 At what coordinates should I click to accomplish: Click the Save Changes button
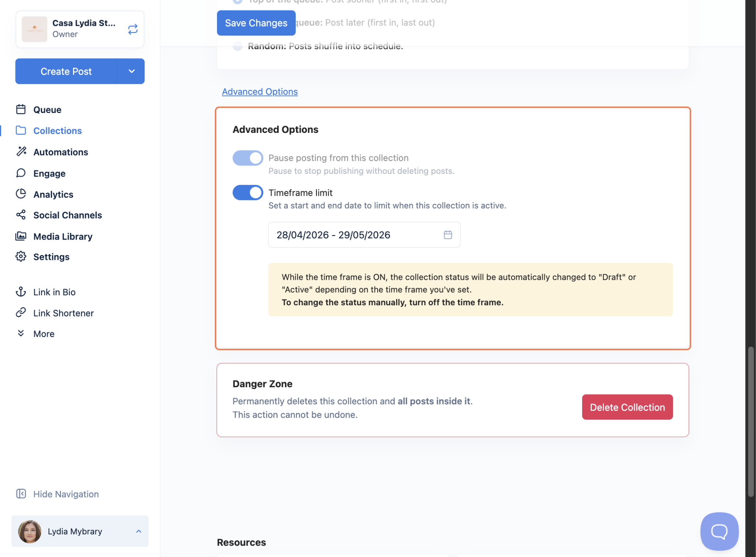[256, 23]
